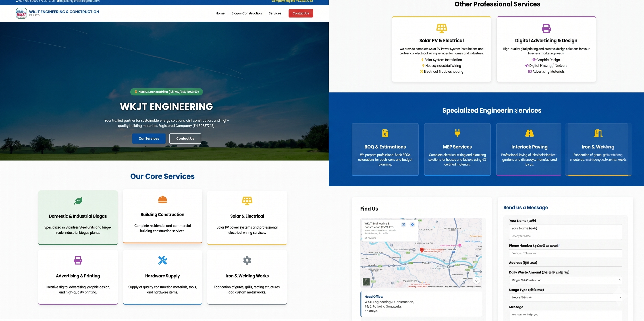Click the Interlock Paving card heading
The image size is (644, 321).
click(529, 147)
